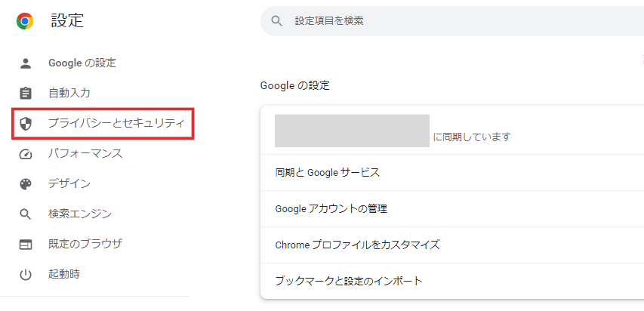The height and width of the screenshot is (311, 644).
Task: Click the shield icon for プライバシーとセキュリティ
Action: [x=26, y=123]
